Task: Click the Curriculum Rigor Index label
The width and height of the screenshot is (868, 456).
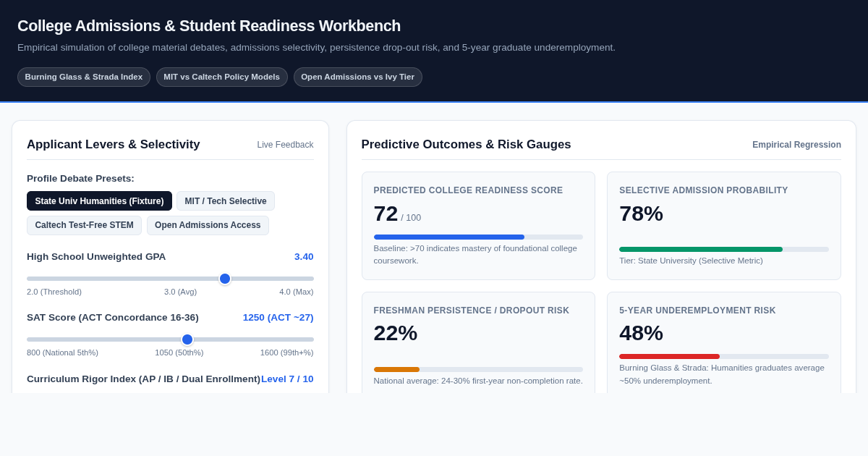Action: click(143, 379)
